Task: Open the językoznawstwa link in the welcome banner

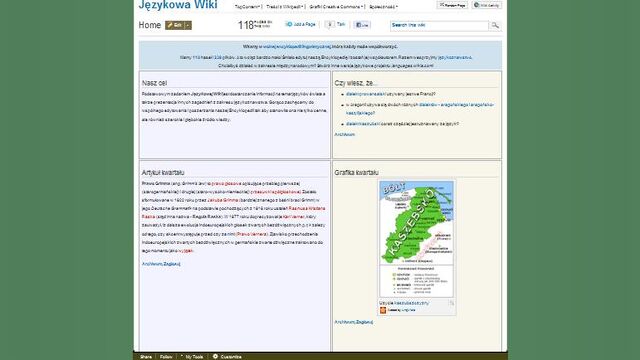Action: tap(454, 58)
